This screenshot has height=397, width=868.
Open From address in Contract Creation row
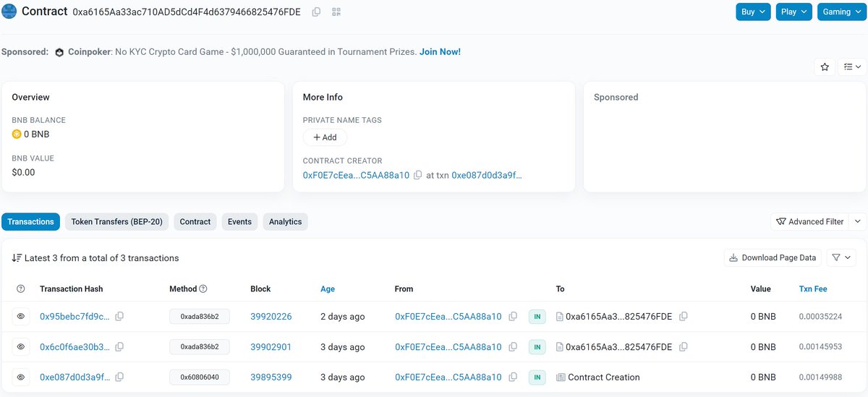[x=448, y=377]
